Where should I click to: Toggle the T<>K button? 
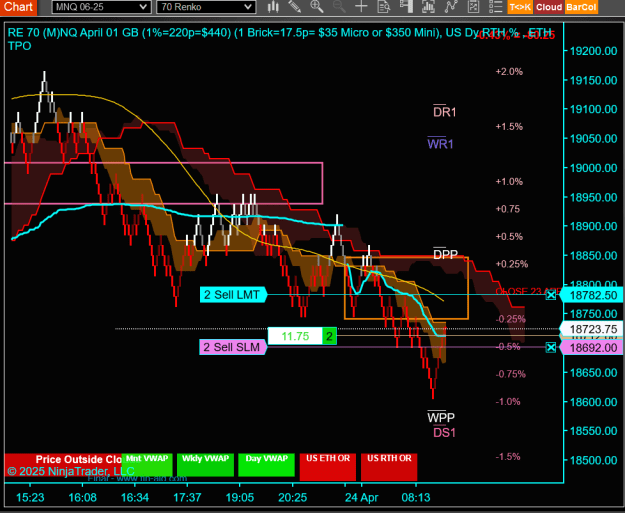pos(520,7)
